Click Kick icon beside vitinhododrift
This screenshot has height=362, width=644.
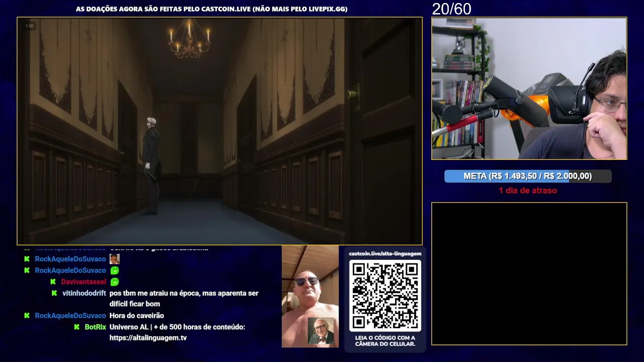coord(54,293)
